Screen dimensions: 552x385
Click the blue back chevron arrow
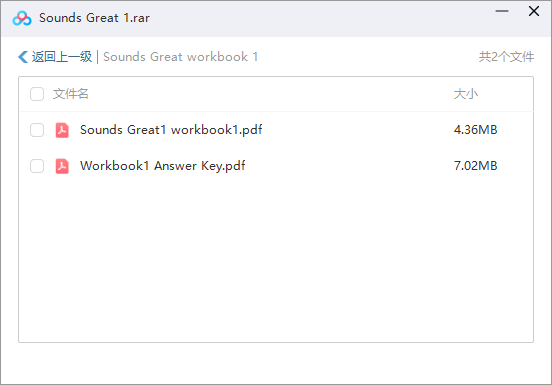[23, 57]
